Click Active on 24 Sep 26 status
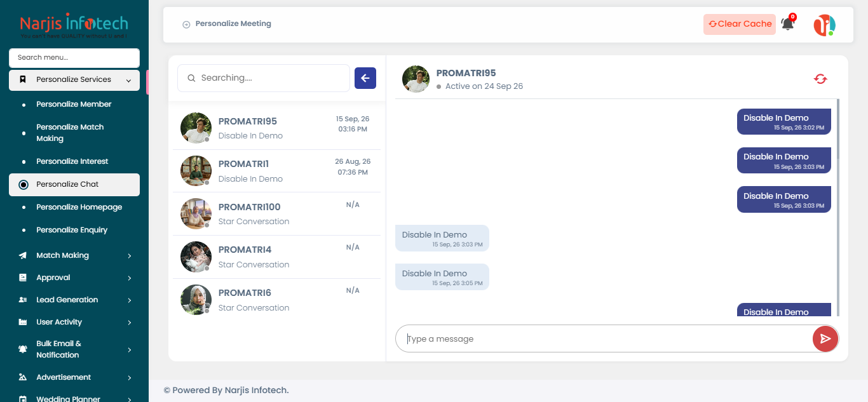The height and width of the screenshot is (402, 868). coord(484,86)
